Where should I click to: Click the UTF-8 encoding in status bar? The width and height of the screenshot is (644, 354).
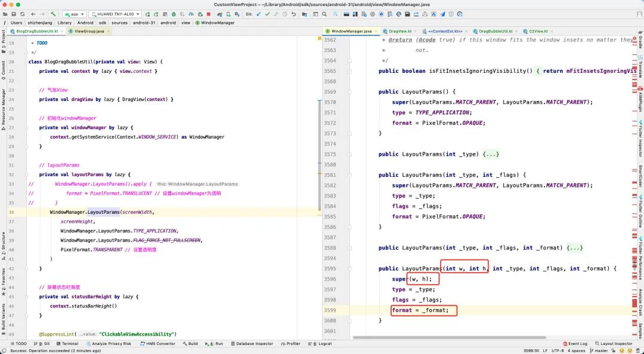point(558,350)
